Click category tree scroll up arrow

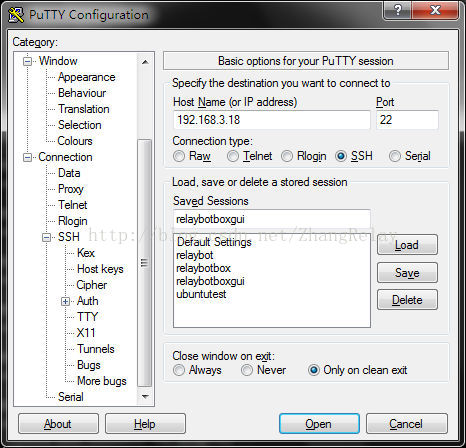pyautogui.click(x=145, y=62)
